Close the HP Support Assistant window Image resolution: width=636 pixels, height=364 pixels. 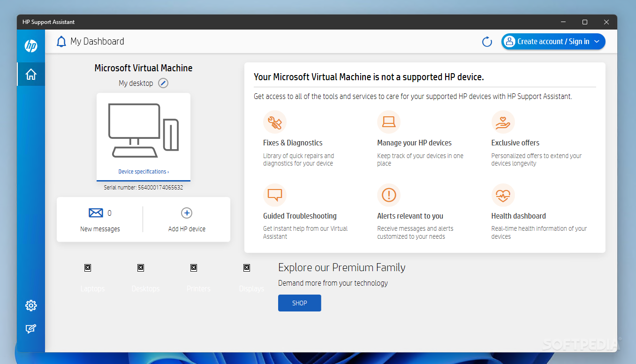606,22
